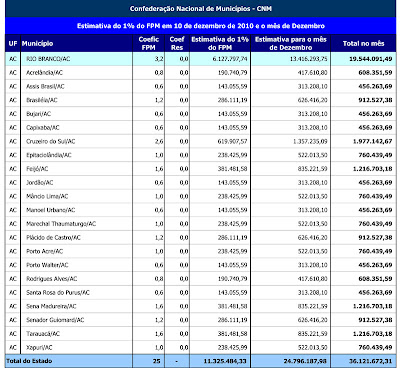Click the Brasiléia total 912.527,38
This screenshot has width=400, height=368.
pos(375,100)
